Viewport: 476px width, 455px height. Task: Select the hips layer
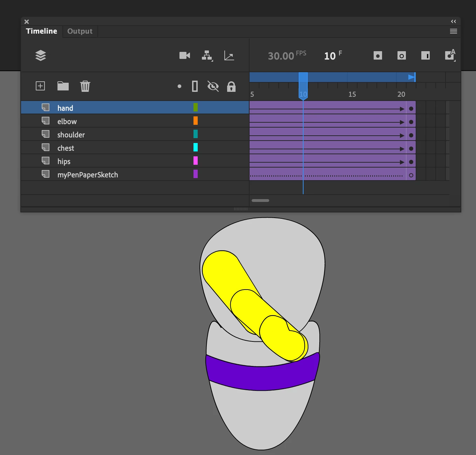[135, 161]
